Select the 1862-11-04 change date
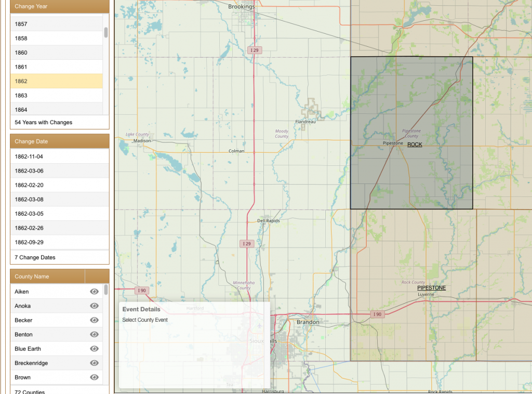This screenshot has height=394, width=532. coord(59,156)
